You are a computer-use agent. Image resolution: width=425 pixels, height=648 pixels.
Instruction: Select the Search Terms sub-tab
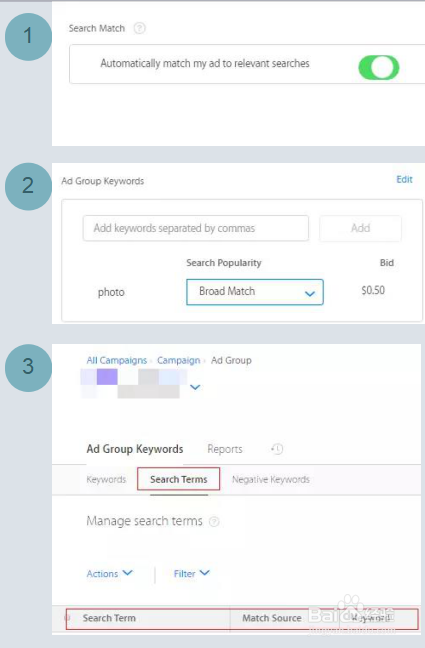click(x=179, y=479)
